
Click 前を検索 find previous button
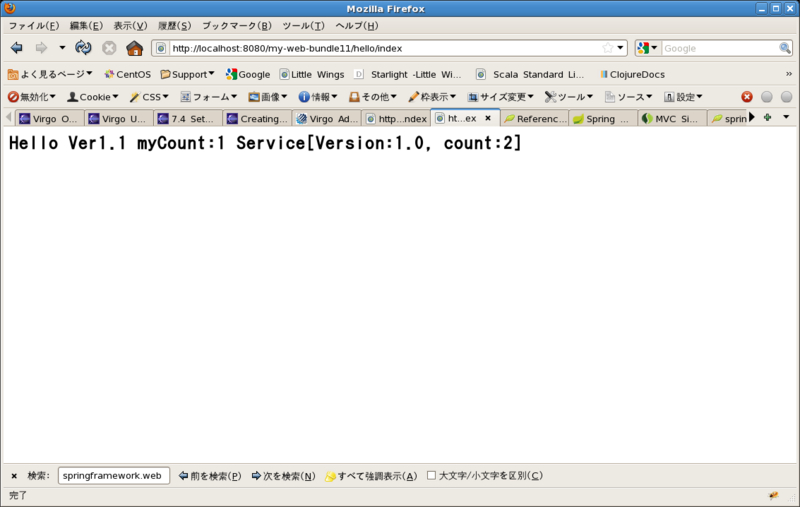tap(210, 476)
